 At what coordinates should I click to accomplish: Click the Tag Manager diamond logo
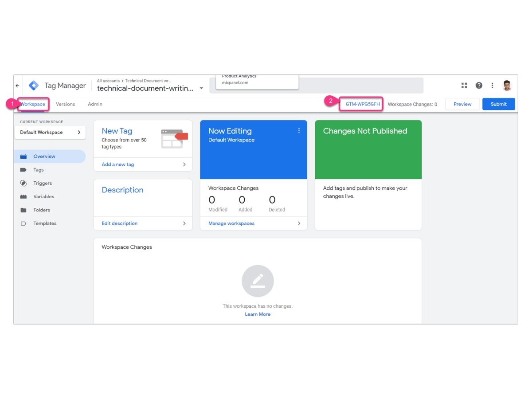point(34,86)
